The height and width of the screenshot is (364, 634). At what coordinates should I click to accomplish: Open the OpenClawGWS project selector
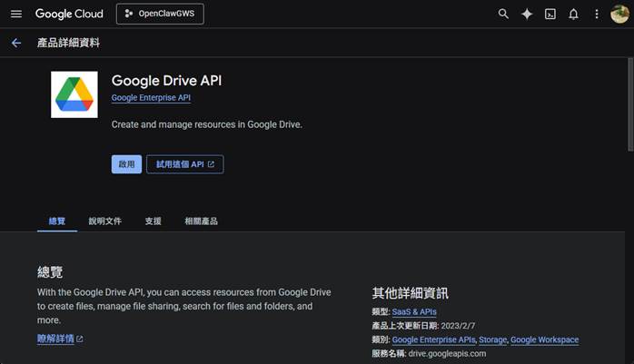coord(160,14)
